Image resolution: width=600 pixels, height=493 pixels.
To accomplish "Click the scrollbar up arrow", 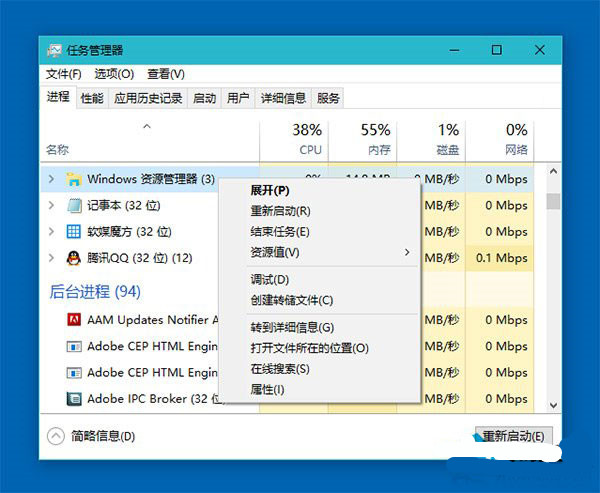I will [x=553, y=171].
